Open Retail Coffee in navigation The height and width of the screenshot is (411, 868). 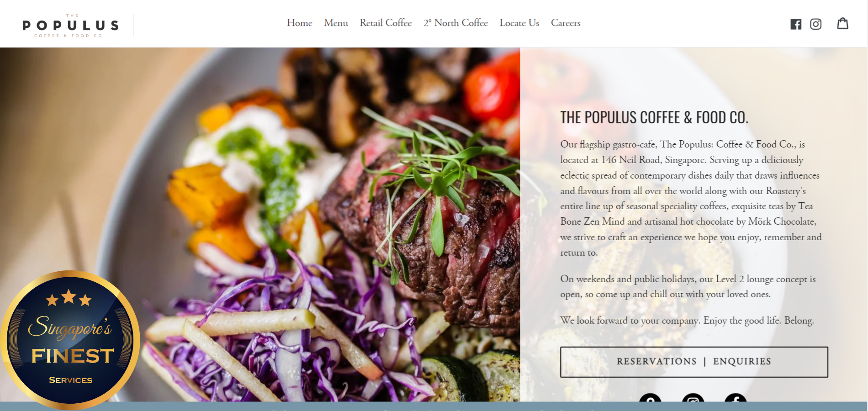[386, 23]
